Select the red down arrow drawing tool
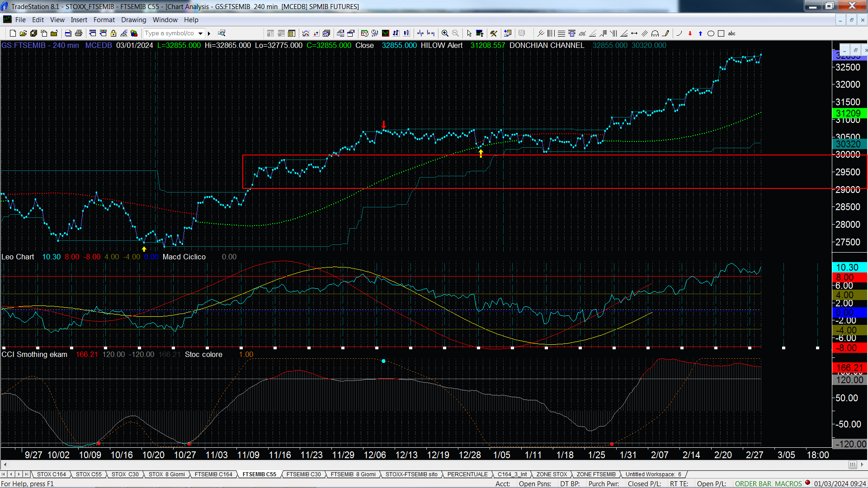This screenshot has width=868, height=488. coord(690,33)
